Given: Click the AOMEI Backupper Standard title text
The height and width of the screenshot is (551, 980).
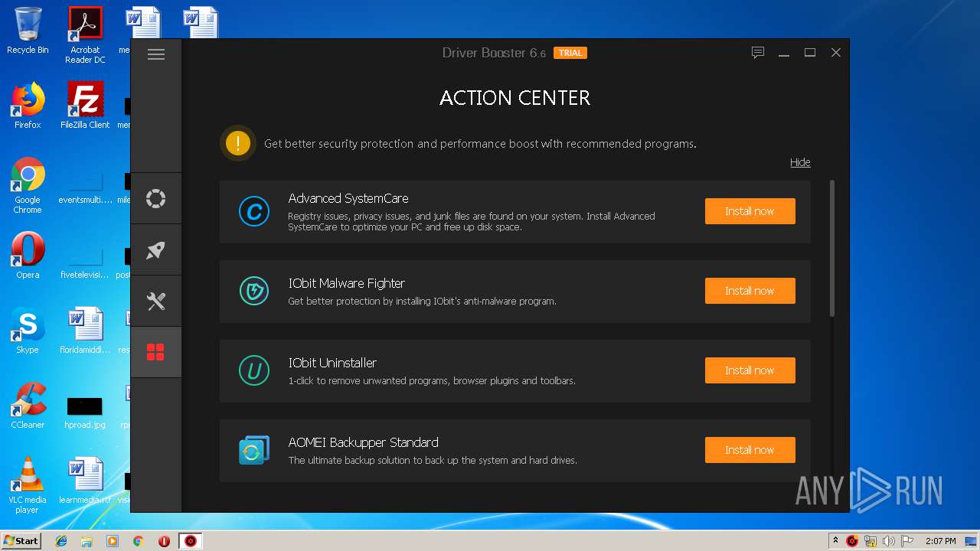Looking at the screenshot, I should pyautogui.click(x=364, y=442).
